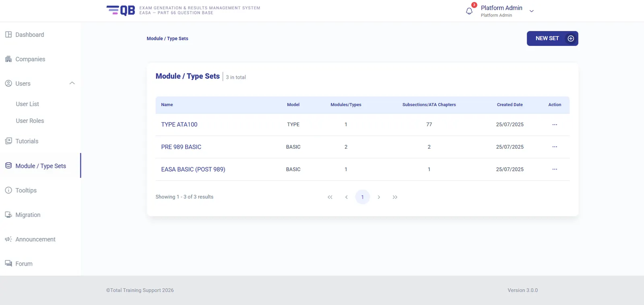The width and height of the screenshot is (644, 305).
Task: Open the PRE 989 BASIC set
Action: coord(181,147)
